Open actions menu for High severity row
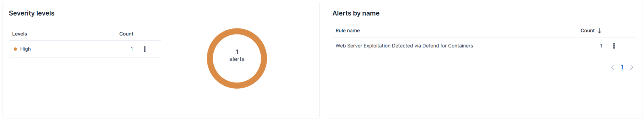Screen dimensions: 644x120 coord(145,49)
